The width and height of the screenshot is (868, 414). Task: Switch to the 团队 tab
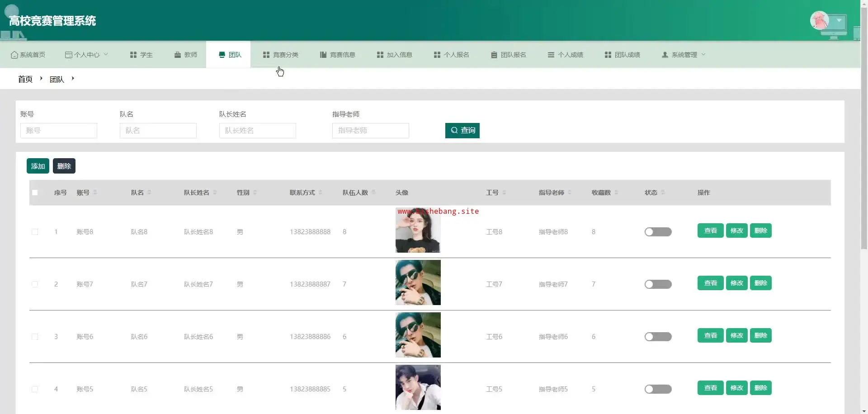(228, 55)
